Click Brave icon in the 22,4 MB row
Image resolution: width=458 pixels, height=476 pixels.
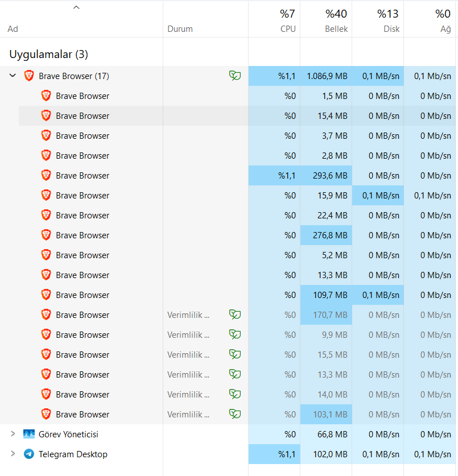46,215
